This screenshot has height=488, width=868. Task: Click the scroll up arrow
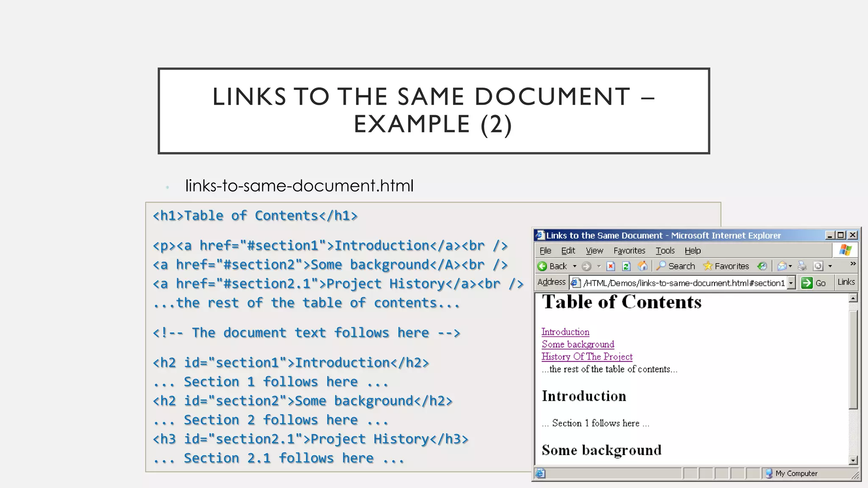pyautogui.click(x=854, y=298)
